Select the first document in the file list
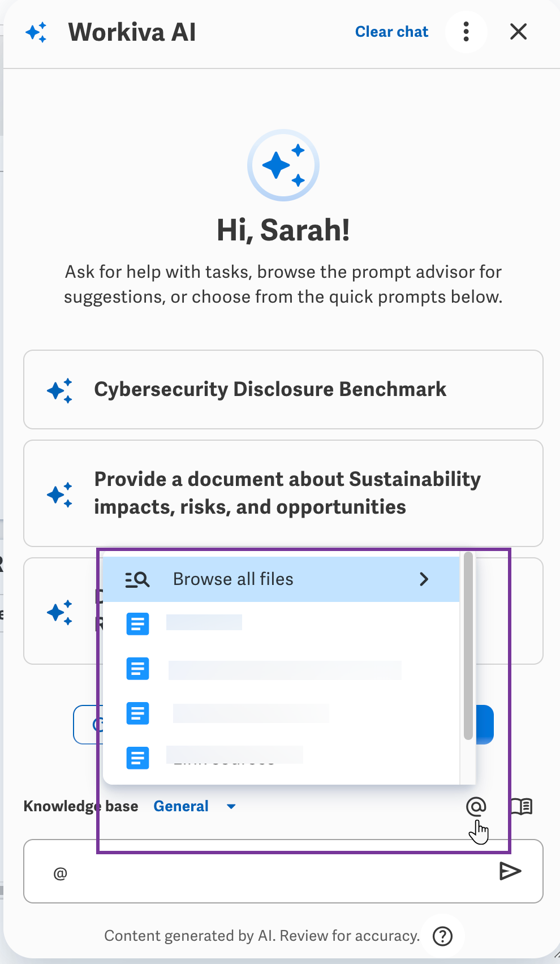The height and width of the screenshot is (964, 560). 204,623
